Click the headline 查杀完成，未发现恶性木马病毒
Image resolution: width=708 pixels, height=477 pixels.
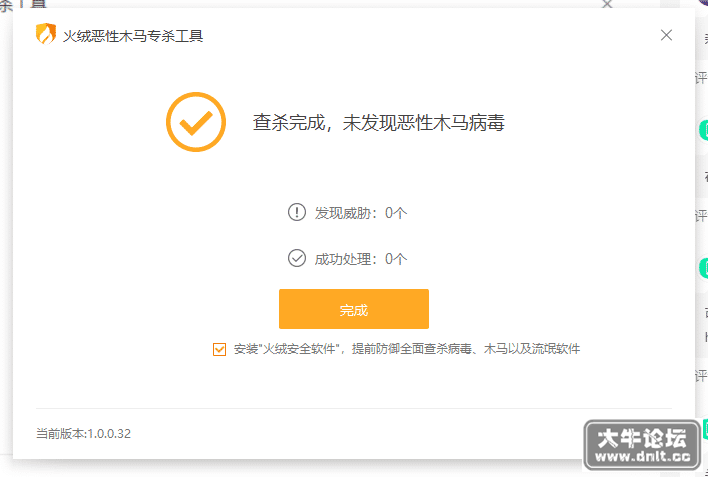(378, 122)
